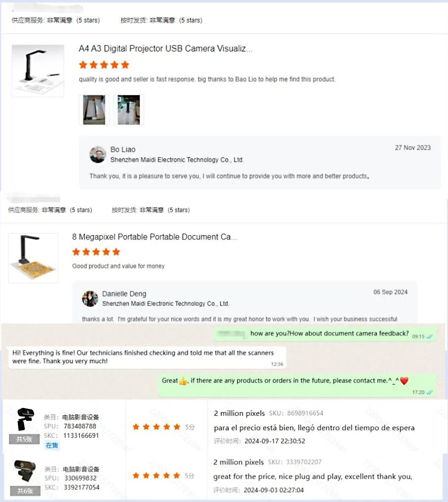Open the 8 Megapixel document camera thumbnail
Viewport: 448px width, 502px height.
click(33, 258)
